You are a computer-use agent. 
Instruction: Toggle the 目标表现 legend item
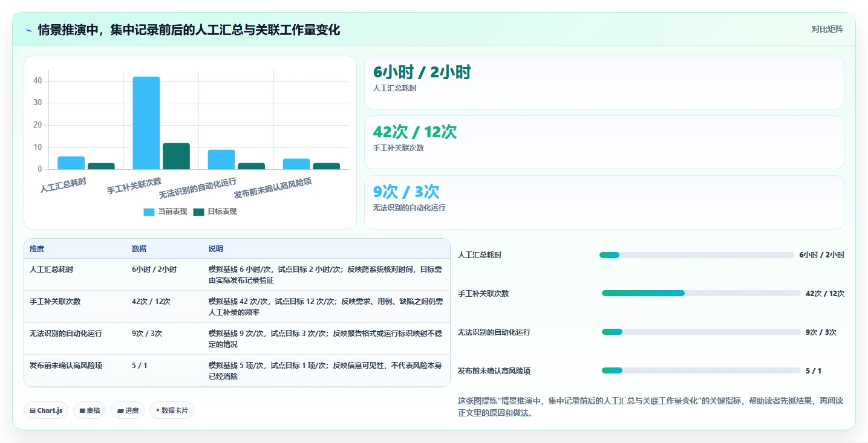(215, 212)
